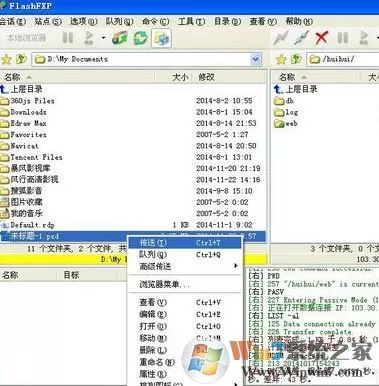The height and width of the screenshot is (386, 379).
Task: Sort right pane by 名称 column header
Action: tap(317, 77)
